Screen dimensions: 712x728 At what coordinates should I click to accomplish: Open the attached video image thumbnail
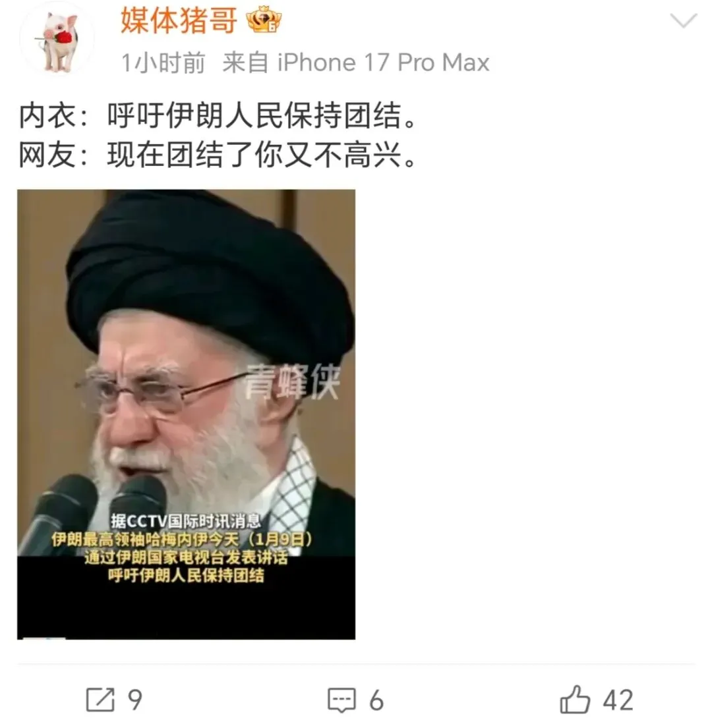pyautogui.click(x=187, y=414)
